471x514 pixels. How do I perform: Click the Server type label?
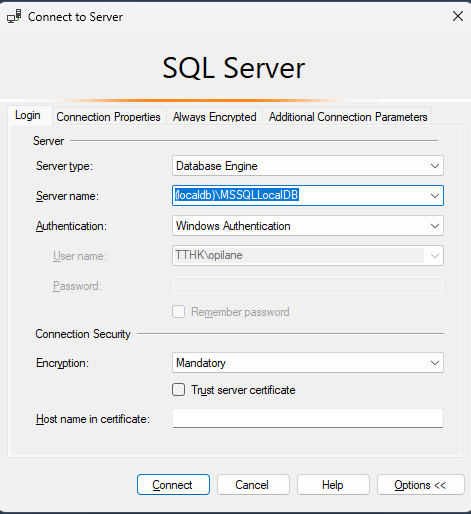click(64, 166)
